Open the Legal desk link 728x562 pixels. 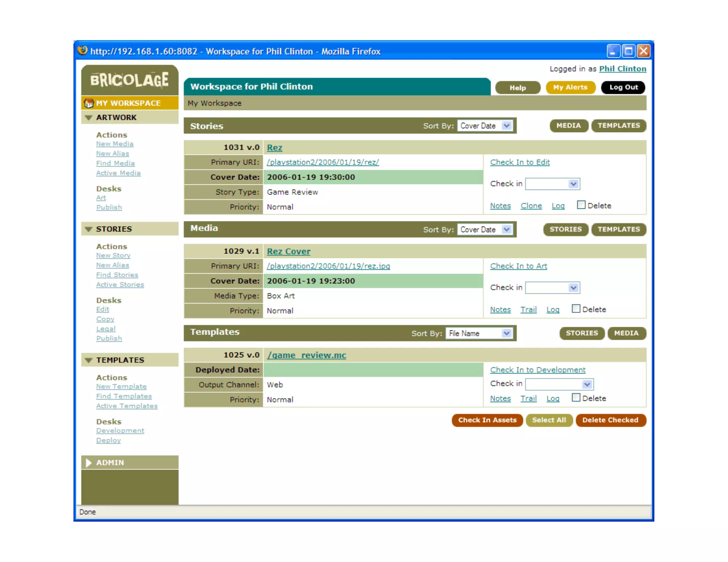[106, 329]
